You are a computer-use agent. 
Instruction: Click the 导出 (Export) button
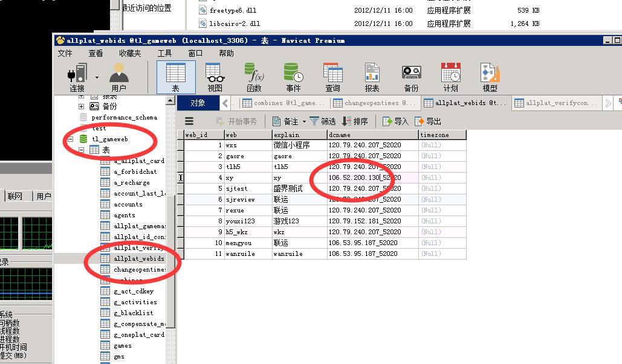[x=428, y=121]
